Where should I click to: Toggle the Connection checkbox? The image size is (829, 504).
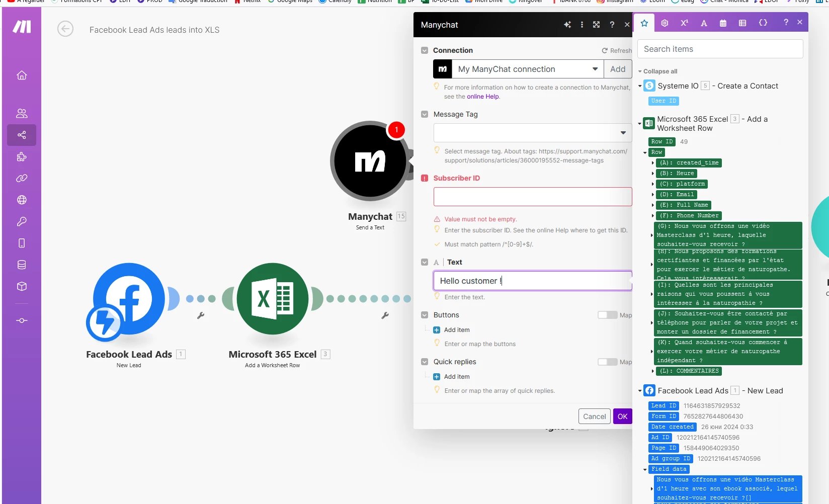pos(425,50)
